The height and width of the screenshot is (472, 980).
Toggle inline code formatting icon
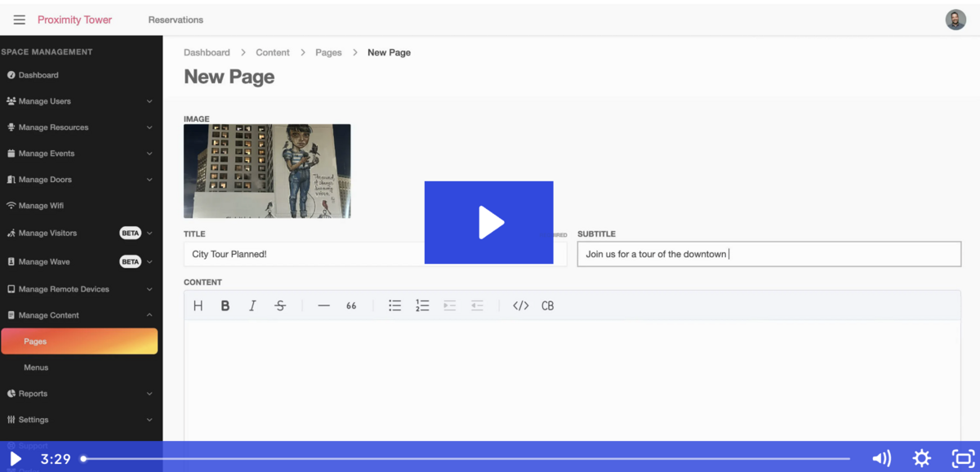(520, 306)
